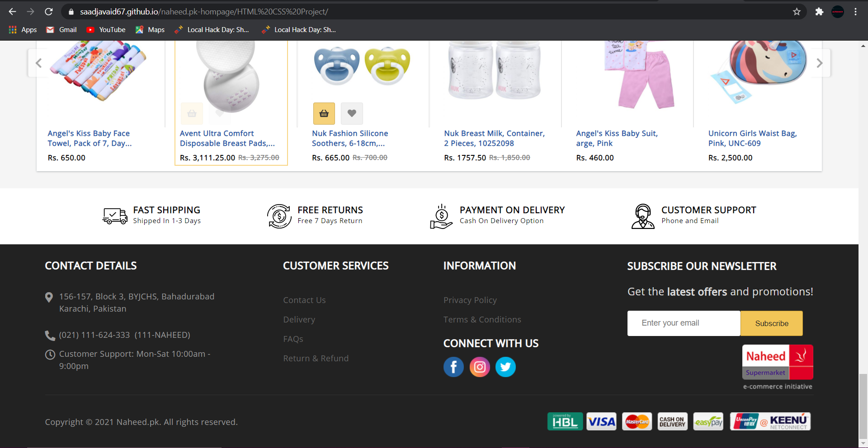This screenshot has width=868, height=448.
Task: Click the Payment on Delivery icon
Action: coord(441,216)
